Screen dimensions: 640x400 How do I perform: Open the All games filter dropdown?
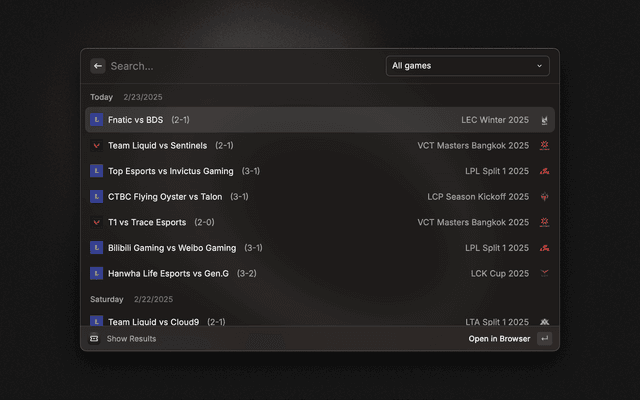click(x=467, y=66)
